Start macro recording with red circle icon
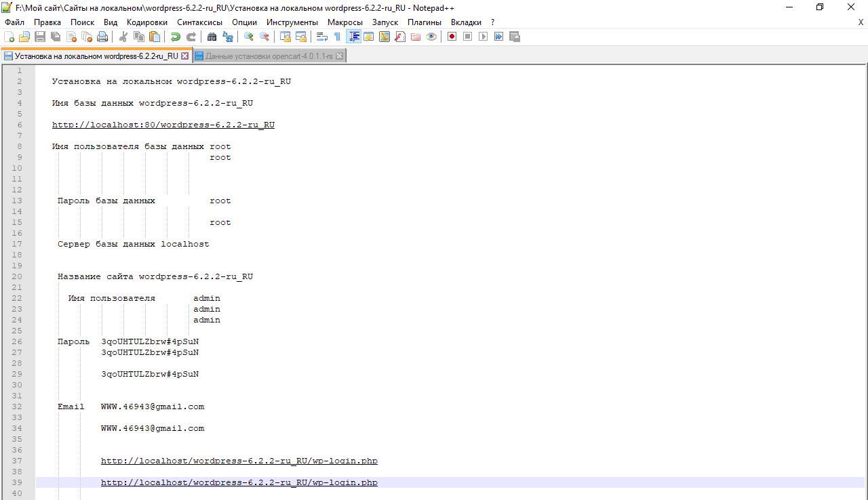This screenshot has height=500, width=868. click(452, 37)
